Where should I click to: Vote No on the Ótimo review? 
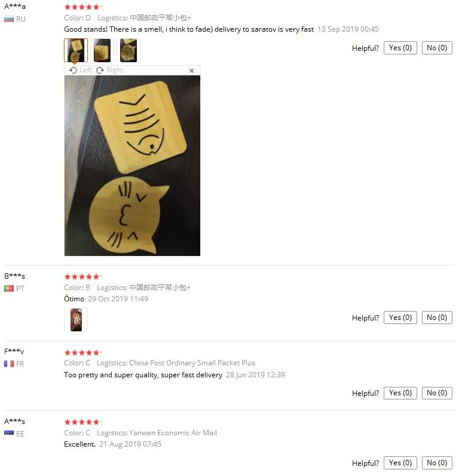coord(437,318)
